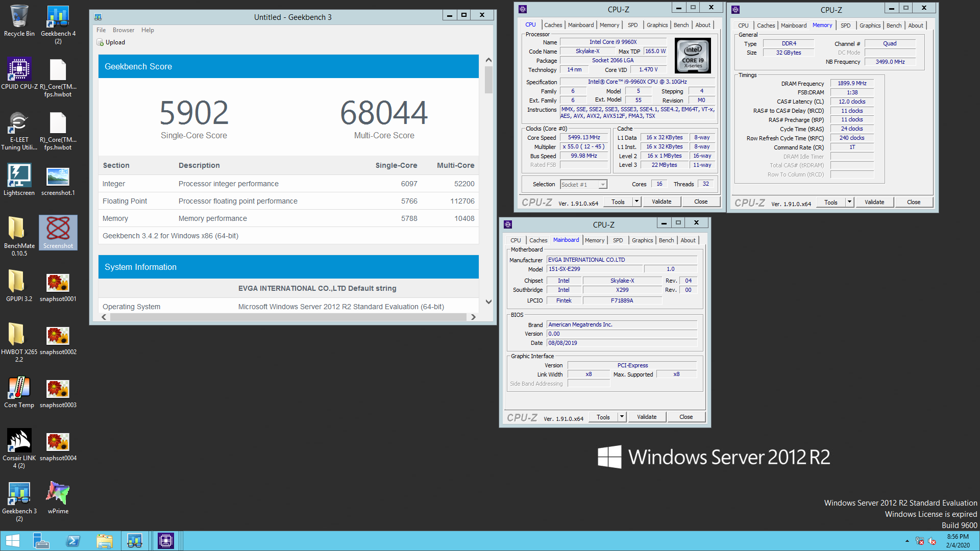This screenshot has height=551, width=980.
Task: Select the Screenshot desktop icon with red knot
Action: [x=58, y=233]
